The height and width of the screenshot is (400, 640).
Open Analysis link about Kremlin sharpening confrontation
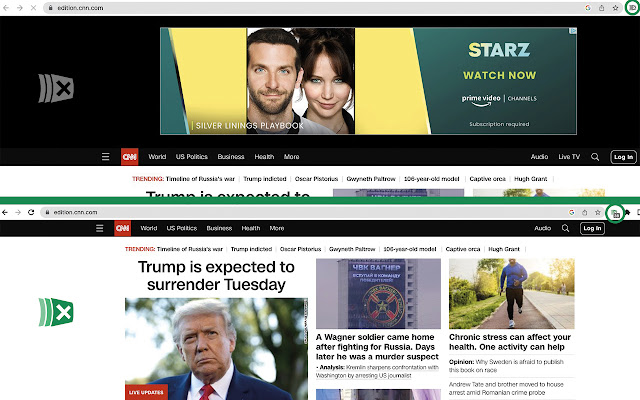click(x=377, y=371)
